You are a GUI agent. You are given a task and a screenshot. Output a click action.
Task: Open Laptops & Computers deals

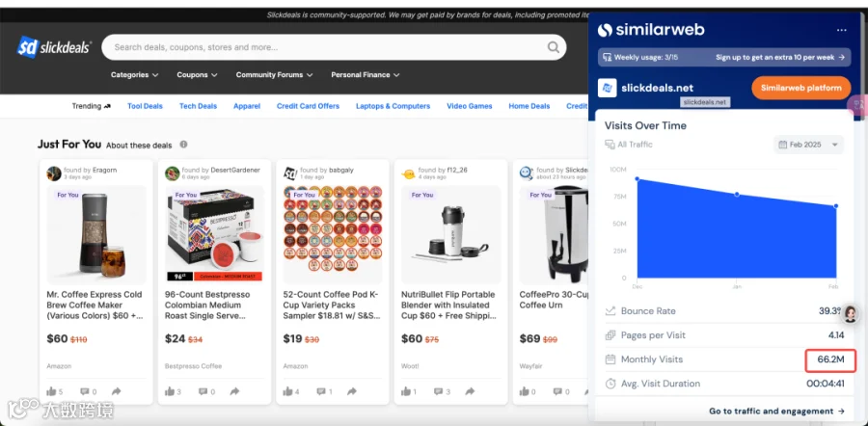click(x=393, y=106)
